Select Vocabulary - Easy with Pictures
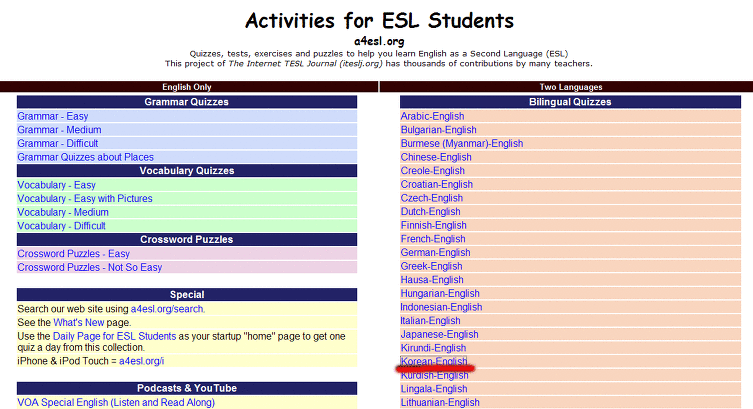This screenshot has height=409, width=753. click(x=85, y=198)
